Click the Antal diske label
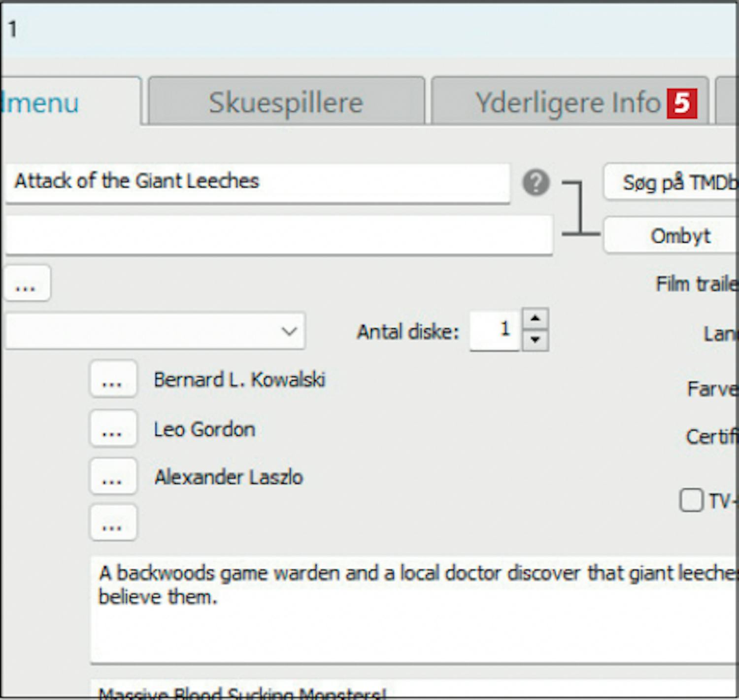The image size is (739, 700). tap(408, 332)
